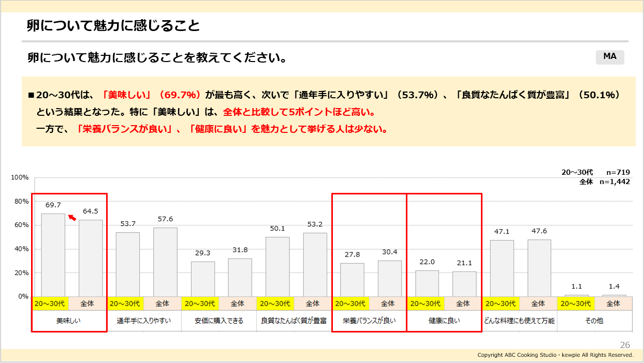Image resolution: width=644 pixels, height=363 pixels.
Task: Click the 50.1 data label above its bar
Action: pyautogui.click(x=277, y=229)
